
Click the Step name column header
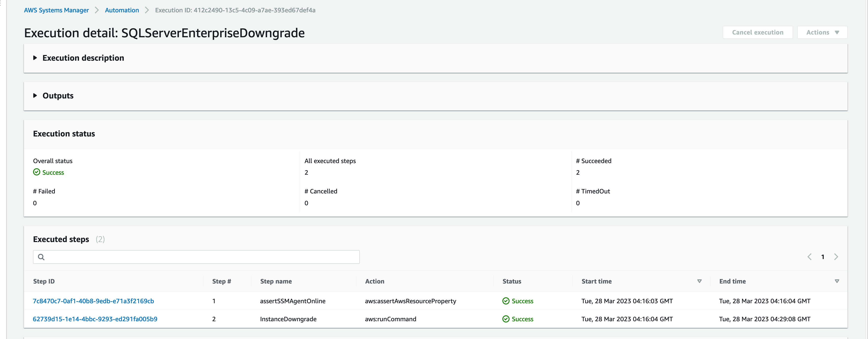(x=276, y=282)
